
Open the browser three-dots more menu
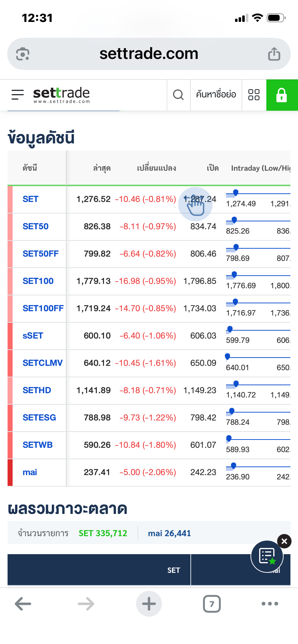point(270,604)
